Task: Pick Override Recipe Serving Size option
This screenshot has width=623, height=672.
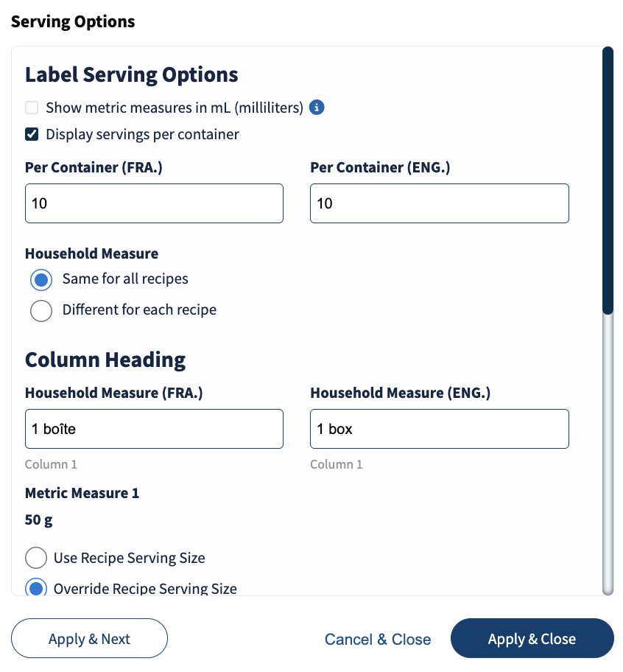Action: 36,588
